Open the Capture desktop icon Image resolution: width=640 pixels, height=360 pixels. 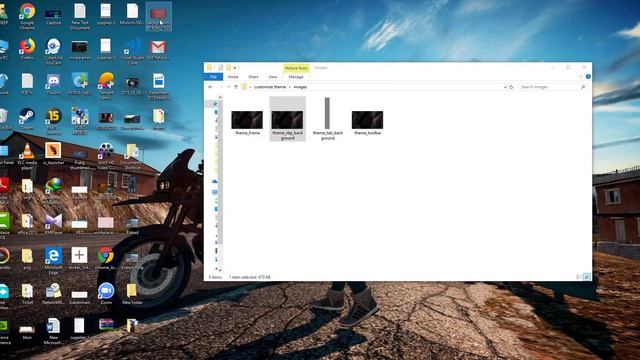pos(53,16)
